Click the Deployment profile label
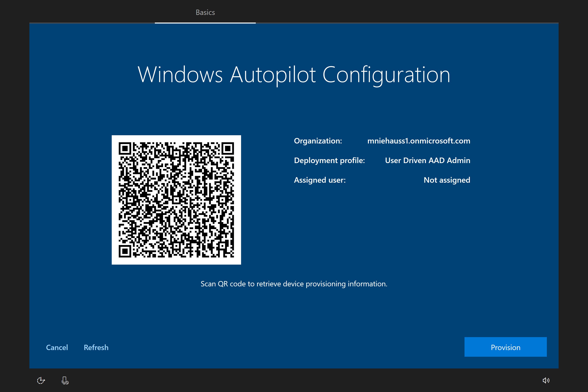Screen dimensions: 588x392 tap(329, 160)
